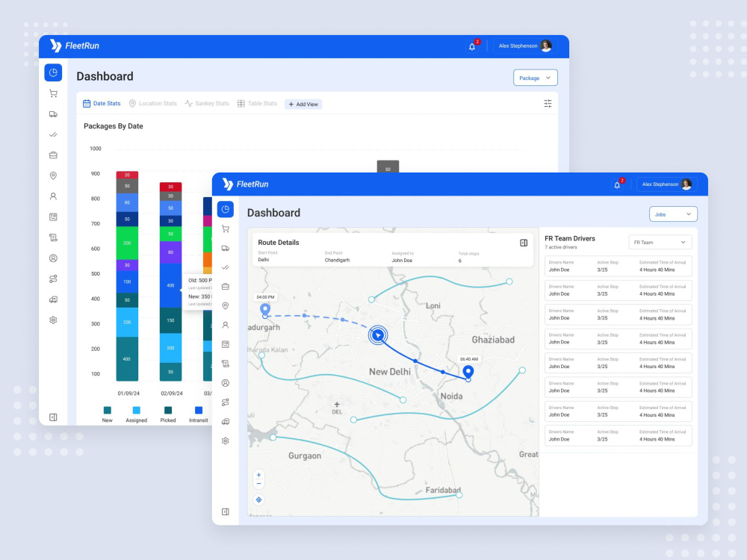Open the user icon in back window sidebar

tap(53, 196)
